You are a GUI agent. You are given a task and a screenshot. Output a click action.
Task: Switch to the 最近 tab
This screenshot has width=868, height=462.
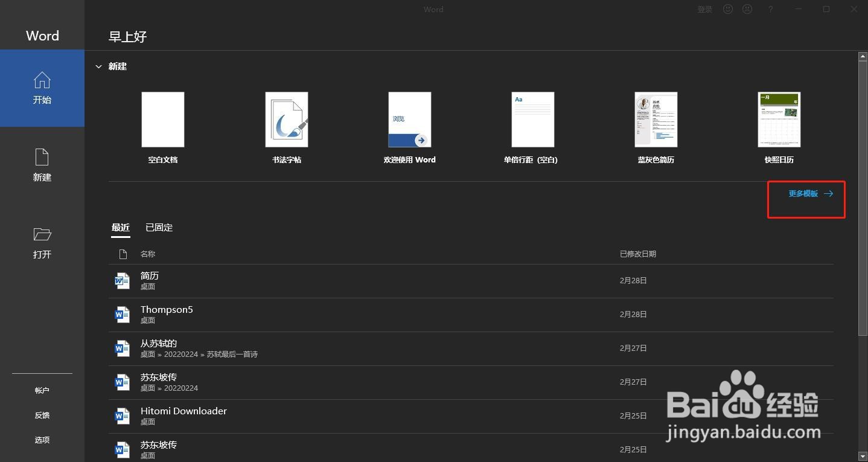[x=121, y=228]
